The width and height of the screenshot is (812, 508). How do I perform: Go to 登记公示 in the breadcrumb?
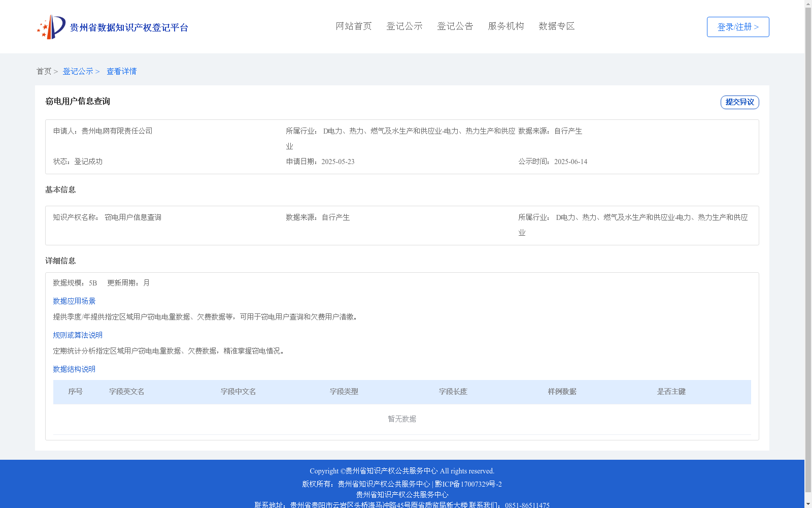point(78,72)
